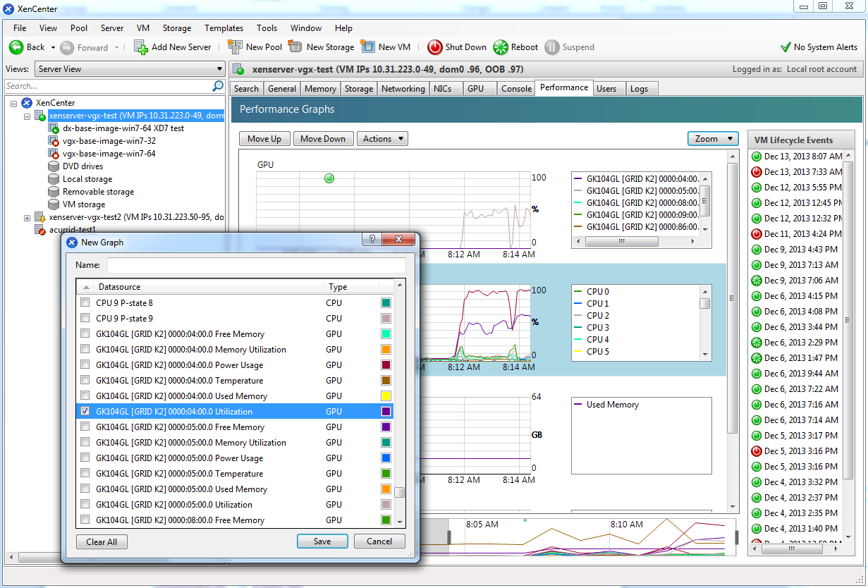Open the Actions dropdown

coord(382,138)
